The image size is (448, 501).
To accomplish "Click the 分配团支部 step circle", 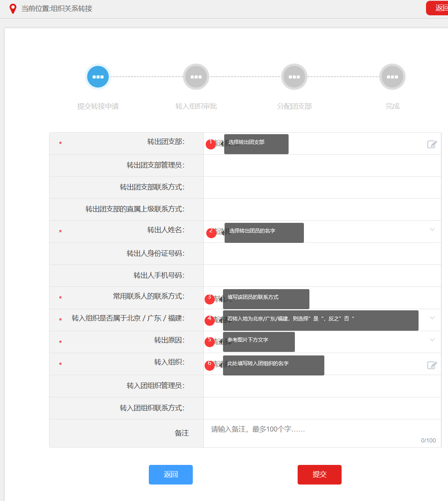I will pyautogui.click(x=294, y=77).
